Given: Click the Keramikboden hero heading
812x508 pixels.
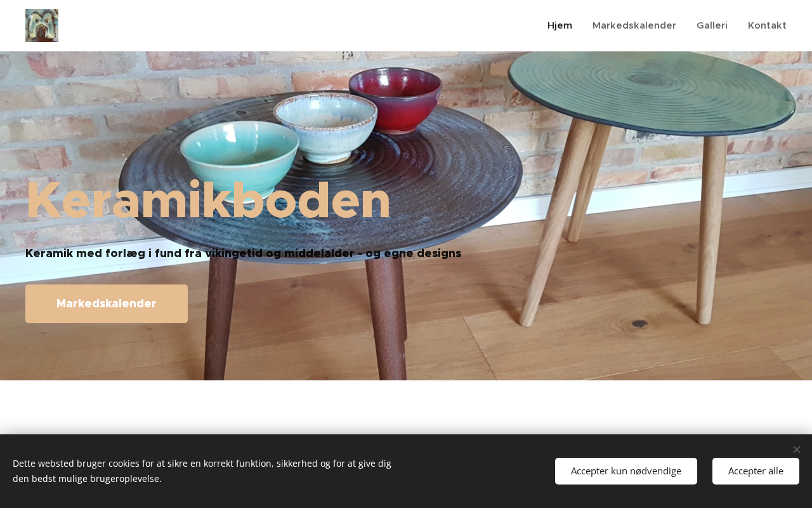Looking at the screenshot, I should pyautogui.click(x=208, y=201).
